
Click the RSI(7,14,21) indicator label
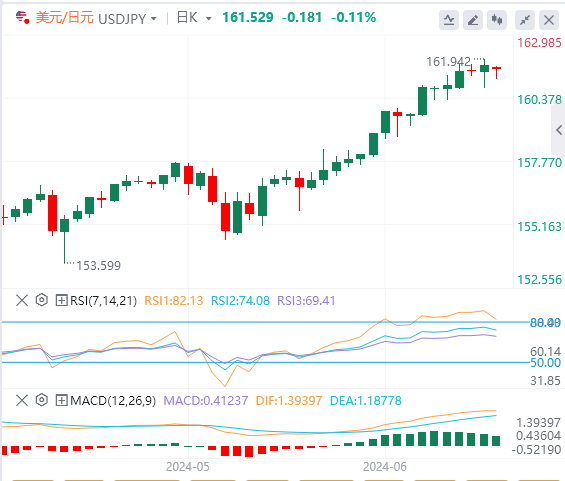tap(103, 300)
